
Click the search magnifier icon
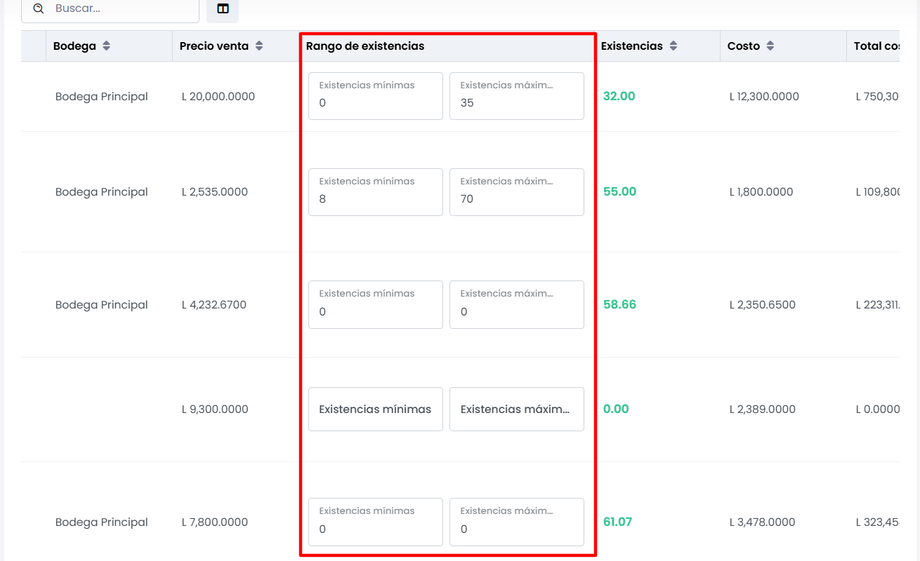(38, 8)
